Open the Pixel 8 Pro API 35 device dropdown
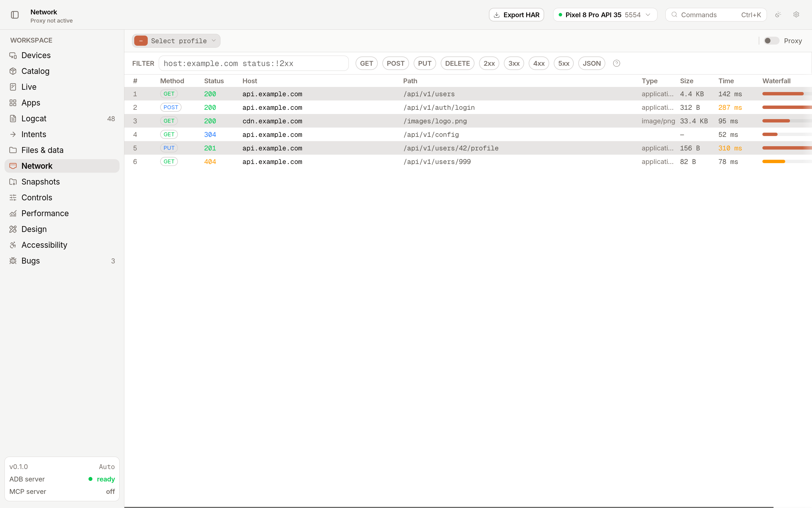This screenshot has width=812, height=508. pos(605,15)
